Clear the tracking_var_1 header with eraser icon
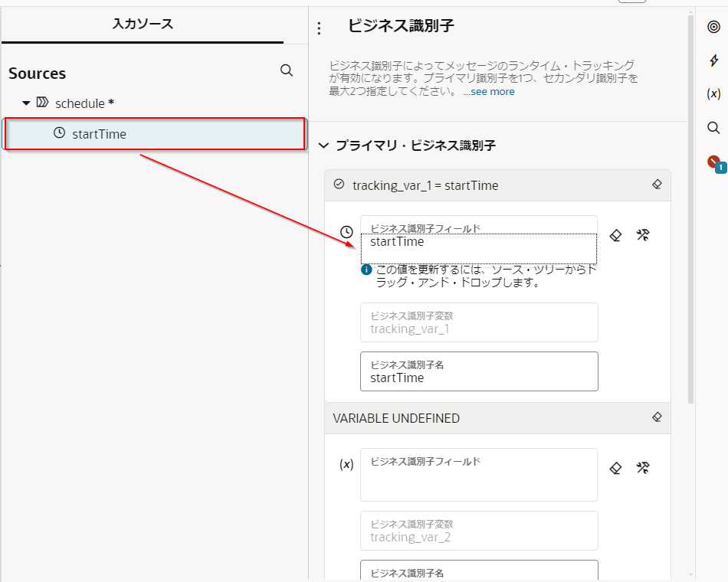The image size is (728, 582). 657,185
